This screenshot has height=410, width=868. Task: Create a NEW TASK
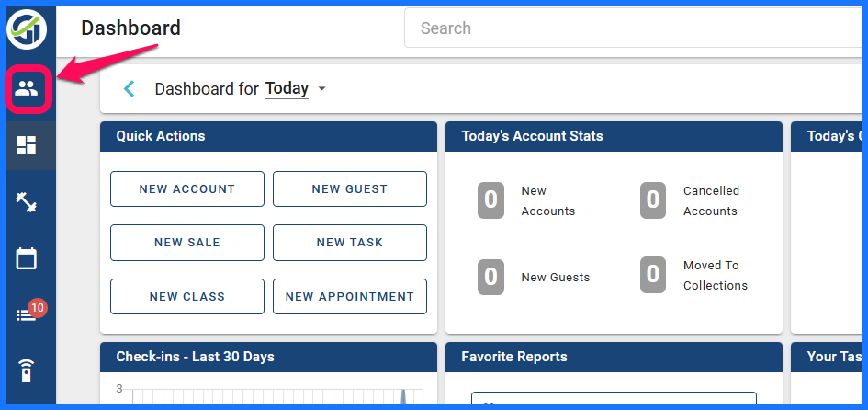pyautogui.click(x=349, y=243)
